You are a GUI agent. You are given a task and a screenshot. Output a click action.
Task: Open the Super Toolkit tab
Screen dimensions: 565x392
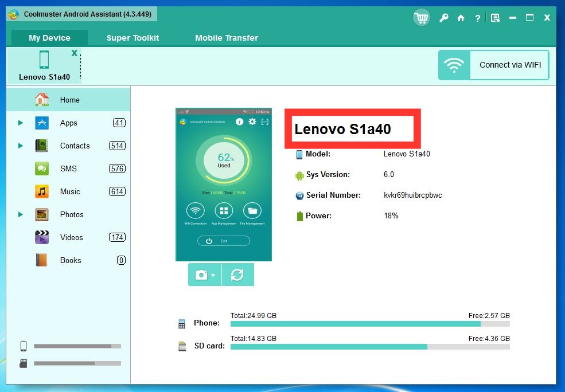[x=133, y=38]
